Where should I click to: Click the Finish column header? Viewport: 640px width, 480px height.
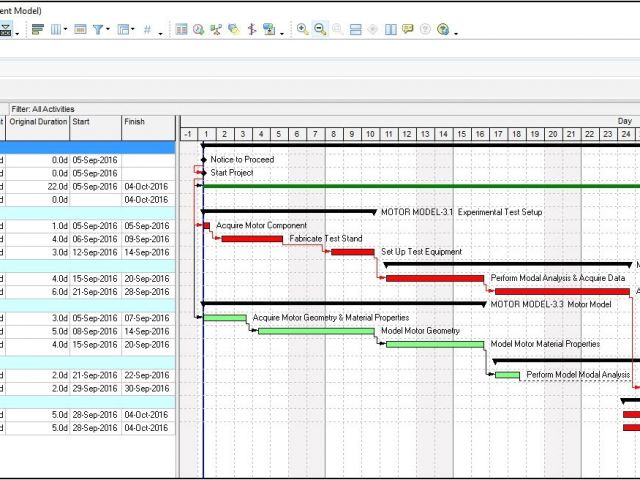134,122
